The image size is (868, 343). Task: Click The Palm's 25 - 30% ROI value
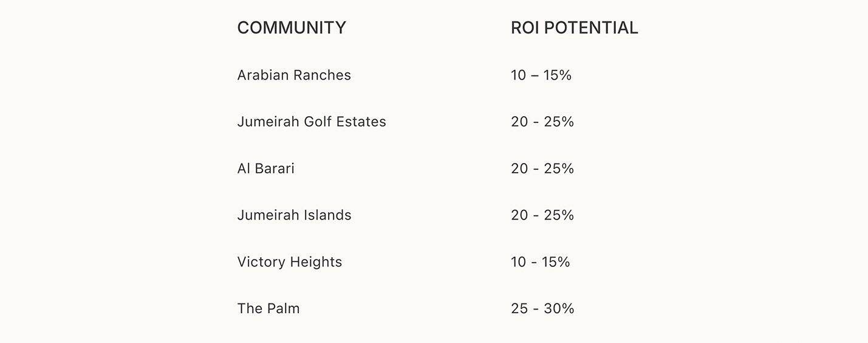pos(542,308)
